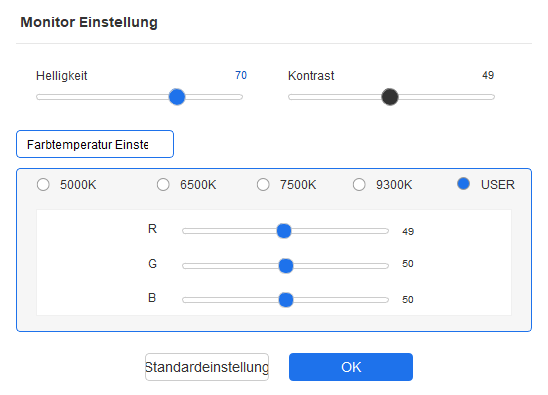The height and width of the screenshot is (395, 548).
Task: Click the R channel slider handle
Action: coord(284,231)
